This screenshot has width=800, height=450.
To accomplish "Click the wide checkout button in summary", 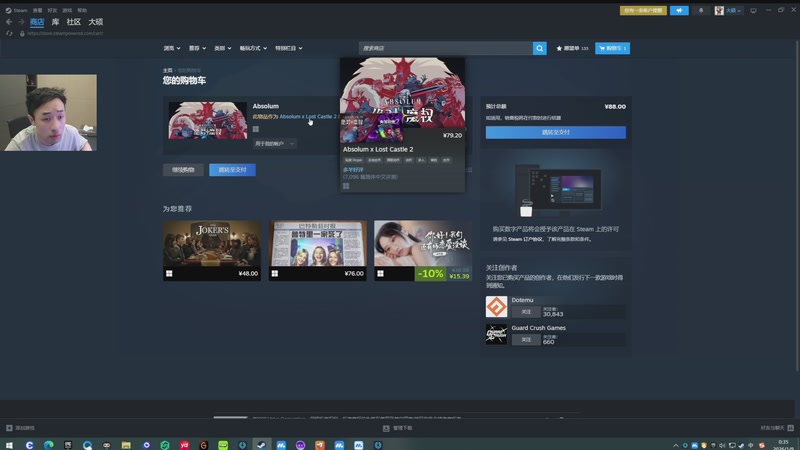I will pos(556,132).
